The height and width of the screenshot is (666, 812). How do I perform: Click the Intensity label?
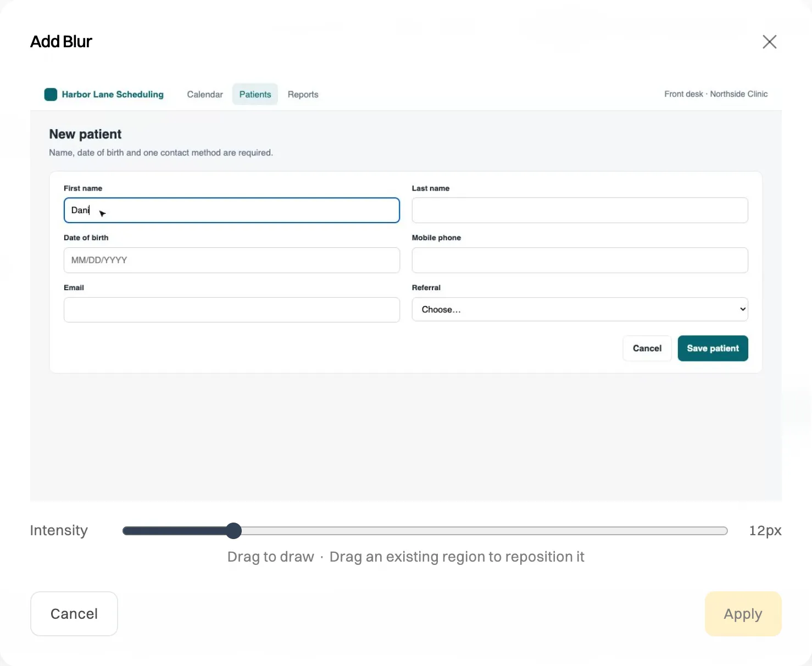[59, 530]
